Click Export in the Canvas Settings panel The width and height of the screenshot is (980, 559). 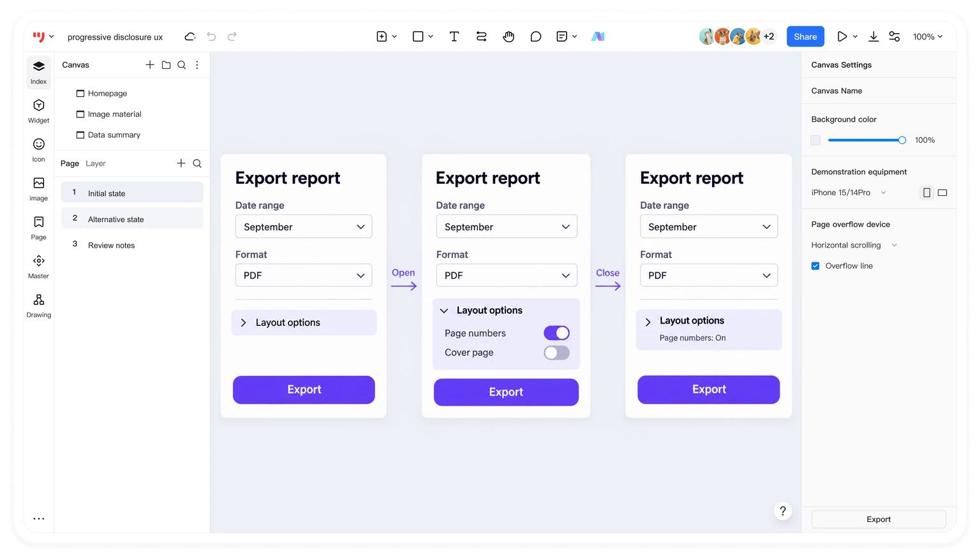click(x=879, y=519)
